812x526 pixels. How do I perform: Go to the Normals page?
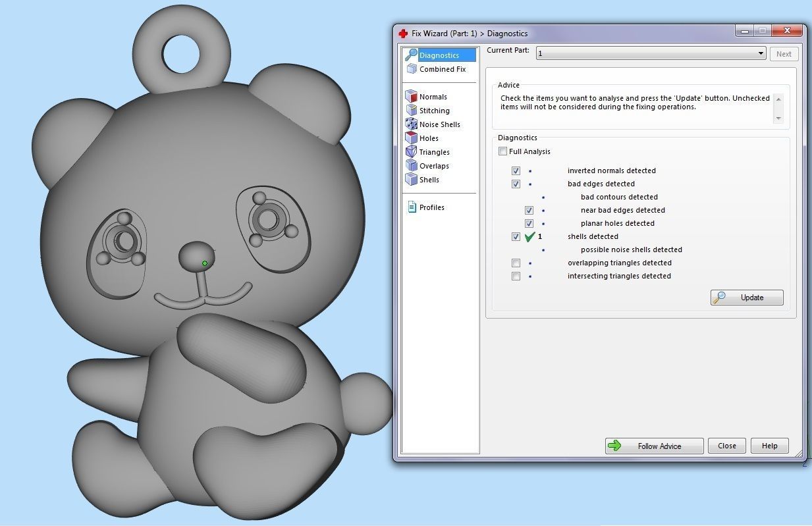point(433,97)
